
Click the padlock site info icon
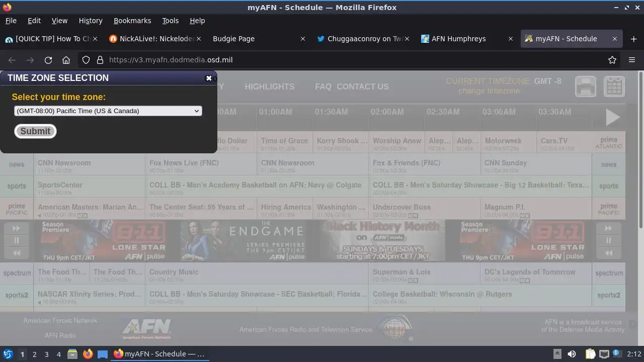coord(100,60)
